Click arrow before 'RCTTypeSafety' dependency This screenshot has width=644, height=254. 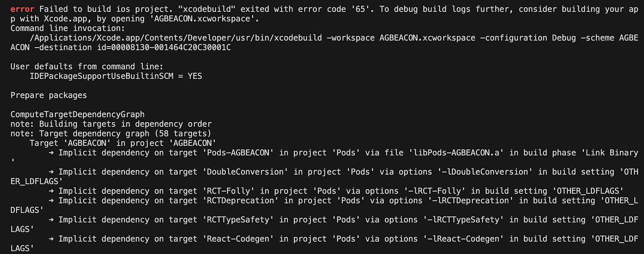(x=52, y=220)
